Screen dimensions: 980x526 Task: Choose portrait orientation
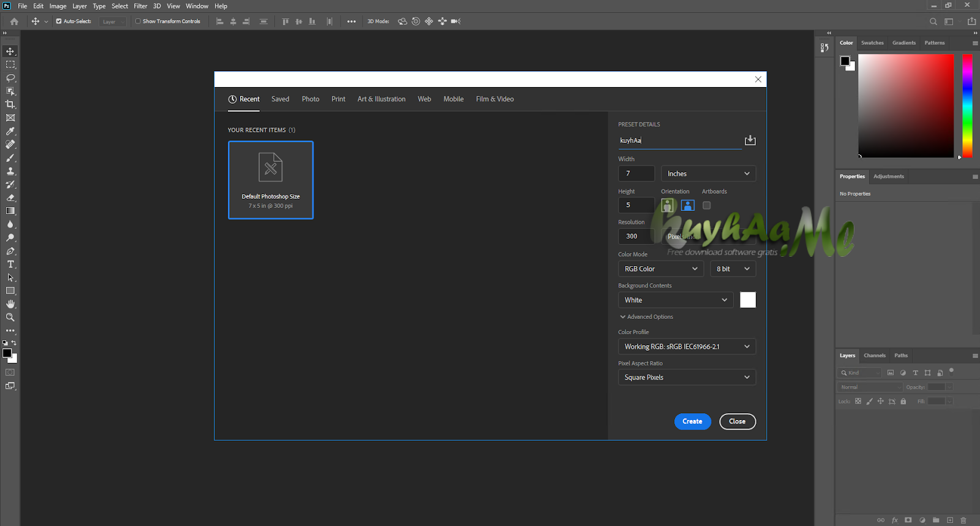pos(668,205)
